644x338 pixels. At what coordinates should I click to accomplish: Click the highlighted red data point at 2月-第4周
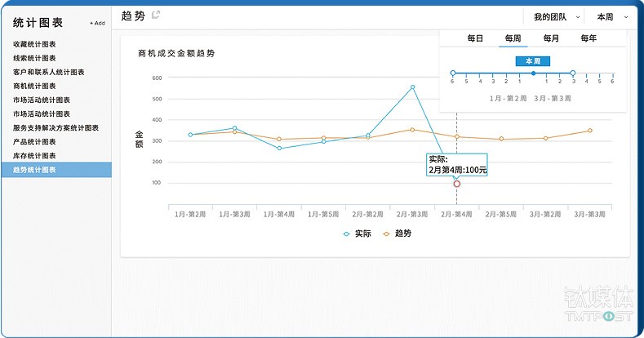(456, 184)
